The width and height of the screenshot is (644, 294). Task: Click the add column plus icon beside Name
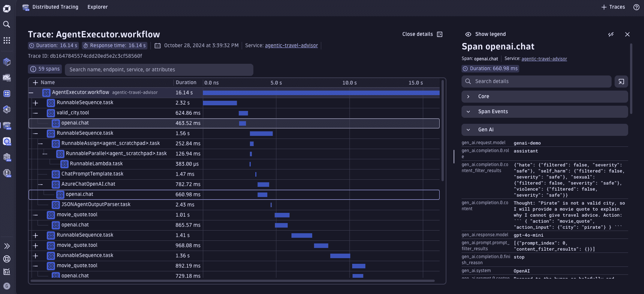coord(35,83)
